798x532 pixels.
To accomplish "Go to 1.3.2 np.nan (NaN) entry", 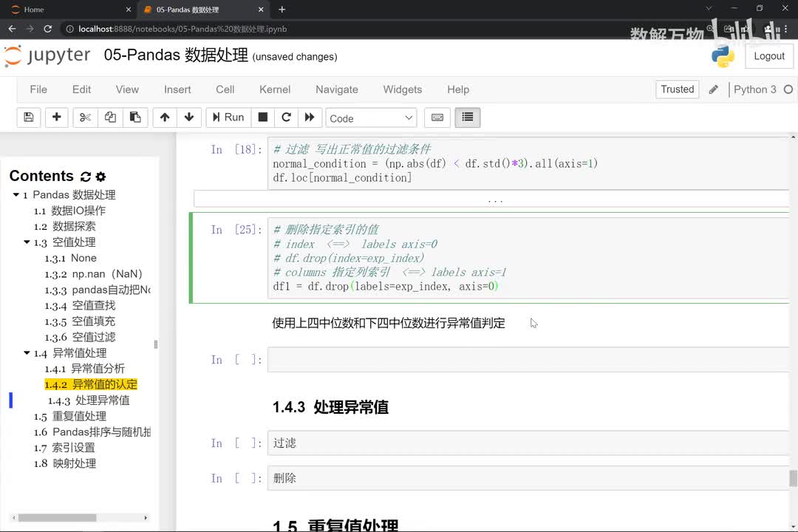I will coord(93,274).
